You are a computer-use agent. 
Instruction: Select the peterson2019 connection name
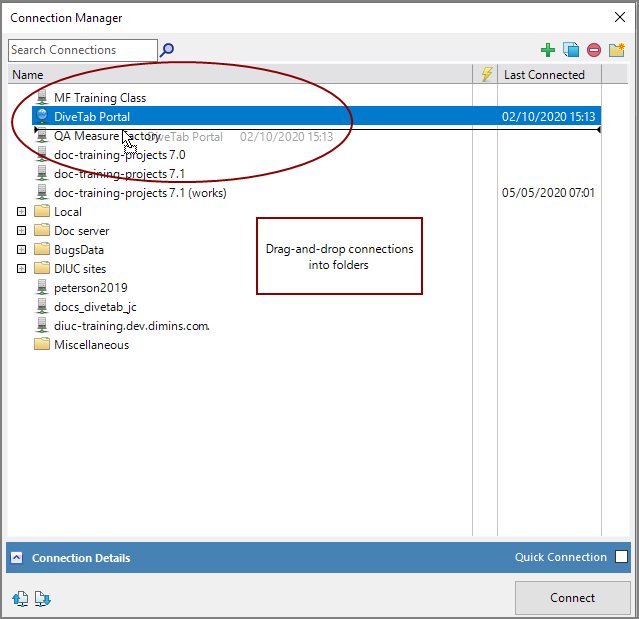[x=90, y=288]
